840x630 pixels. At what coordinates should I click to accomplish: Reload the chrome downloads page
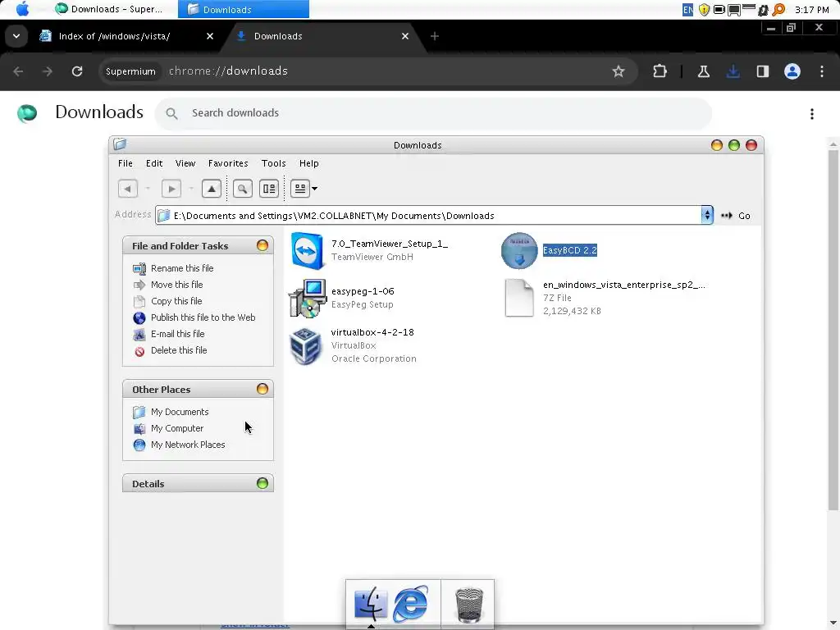[77, 71]
